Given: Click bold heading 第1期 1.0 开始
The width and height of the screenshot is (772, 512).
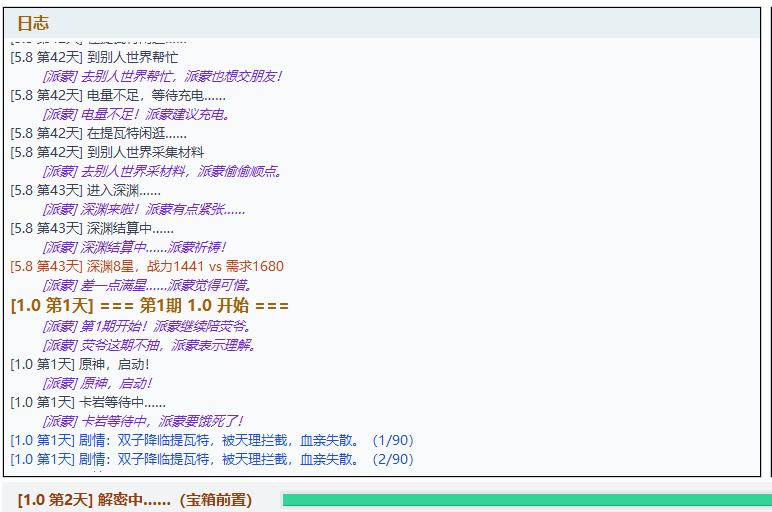Looking at the screenshot, I should [150, 305].
